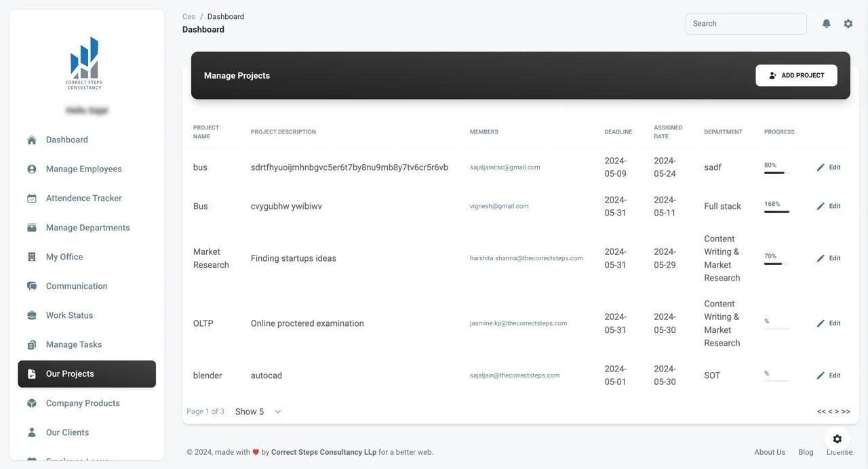The image size is (868, 469).
Task: Click the 80% progress bar for bus
Action: coord(776,173)
